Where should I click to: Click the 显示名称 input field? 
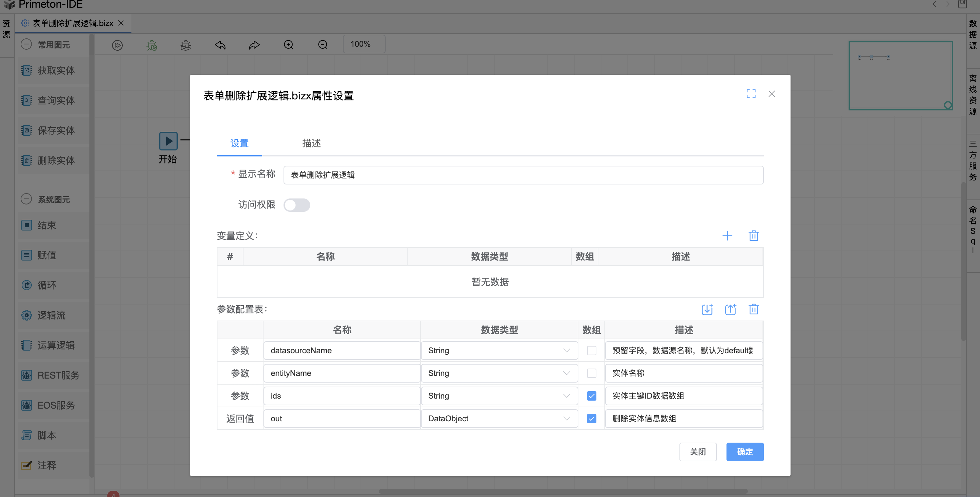tap(523, 175)
